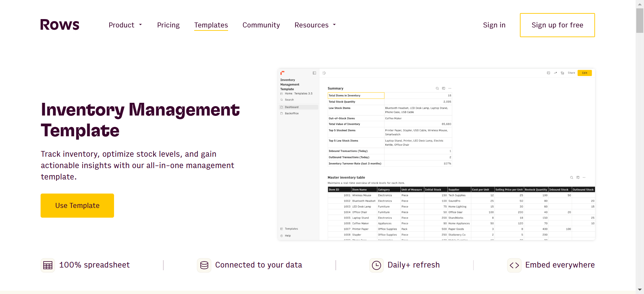Click the Backoffice page icon

(x=282, y=114)
